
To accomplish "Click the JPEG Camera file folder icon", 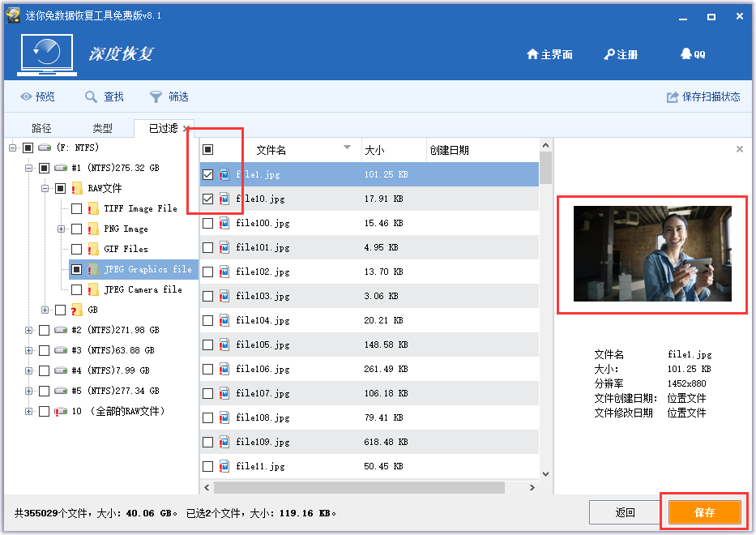I will click(x=93, y=289).
